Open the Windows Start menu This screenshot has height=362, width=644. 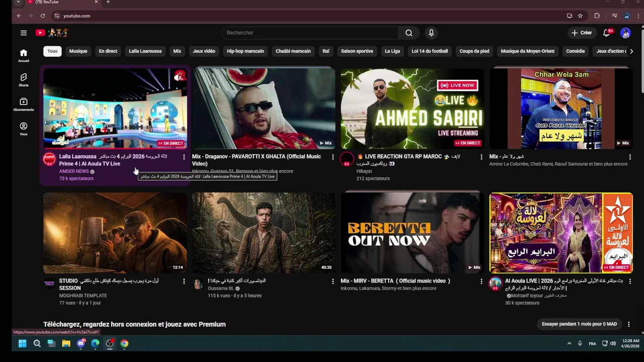22,343
